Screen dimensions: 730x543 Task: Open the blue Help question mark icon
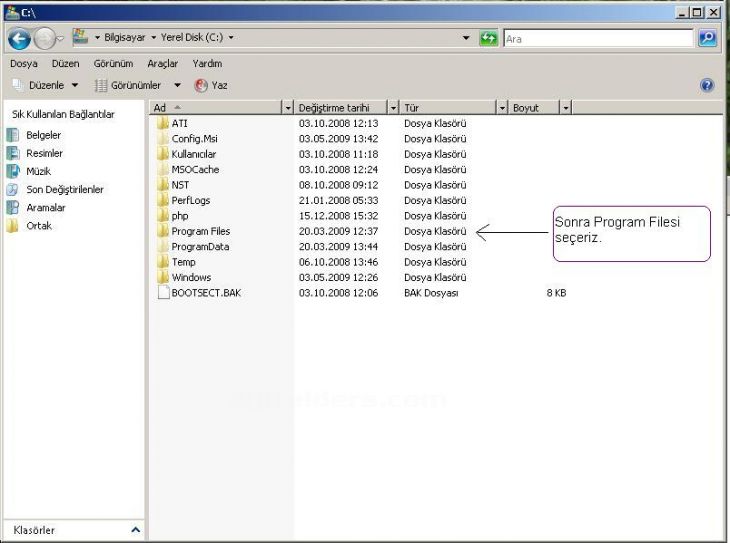pyautogui.click(x=707, y=85)
